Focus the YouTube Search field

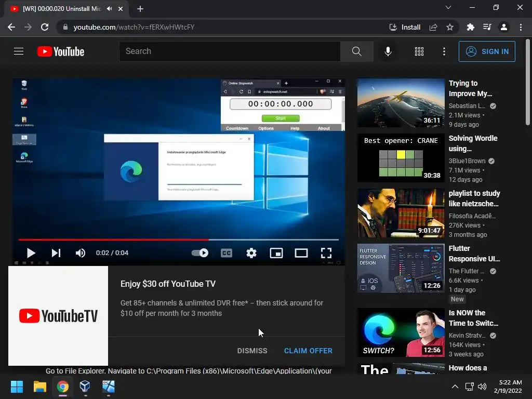point(230,51)
